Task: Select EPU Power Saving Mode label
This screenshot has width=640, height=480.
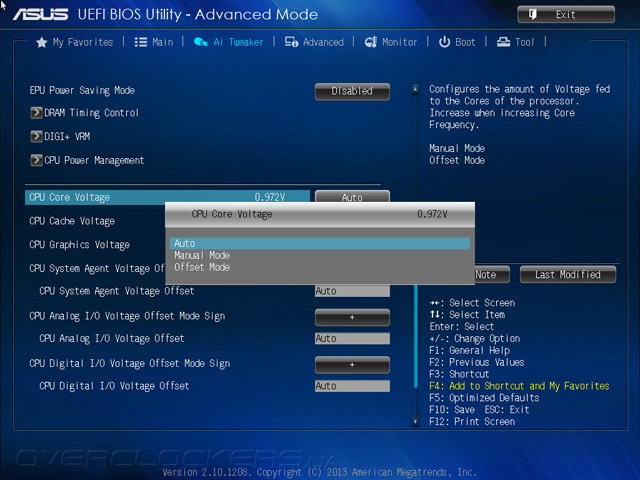Action: tap(82, 90)
